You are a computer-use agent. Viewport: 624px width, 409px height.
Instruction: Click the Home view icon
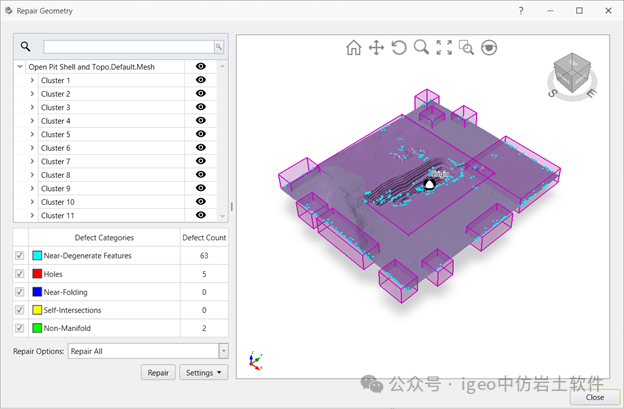[353, 48]
